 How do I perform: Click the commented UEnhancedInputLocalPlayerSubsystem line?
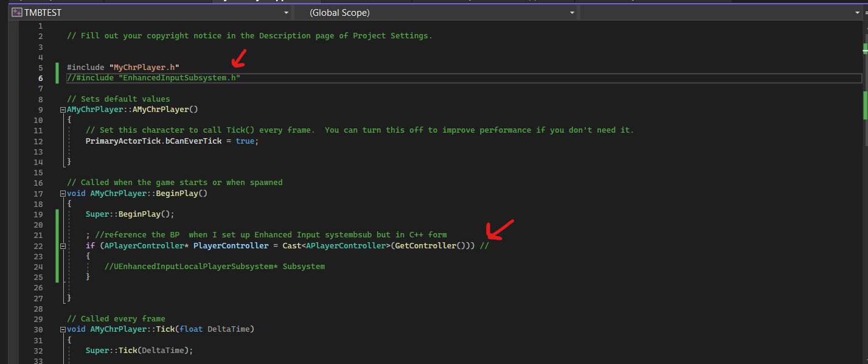click(215, 267)
